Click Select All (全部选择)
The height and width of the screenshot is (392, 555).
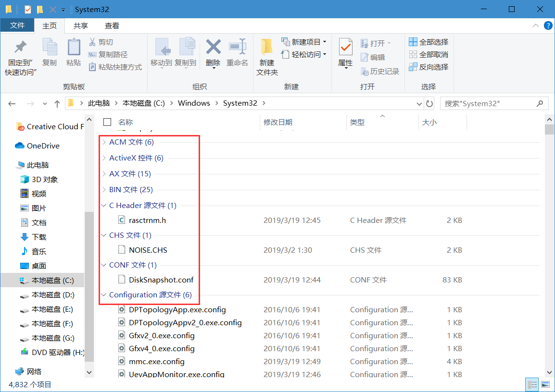[429, 42]
